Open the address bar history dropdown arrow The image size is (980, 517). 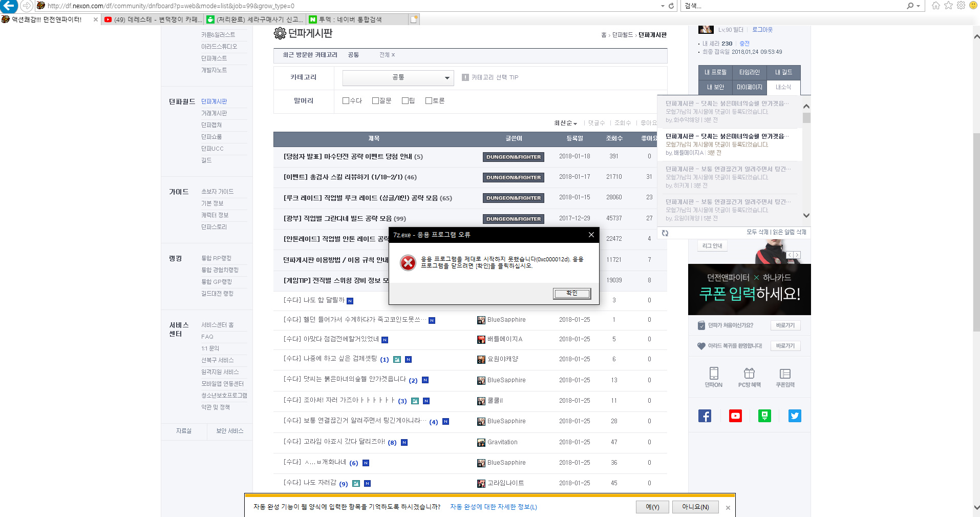pyautogui.click(x=663, y=6)
